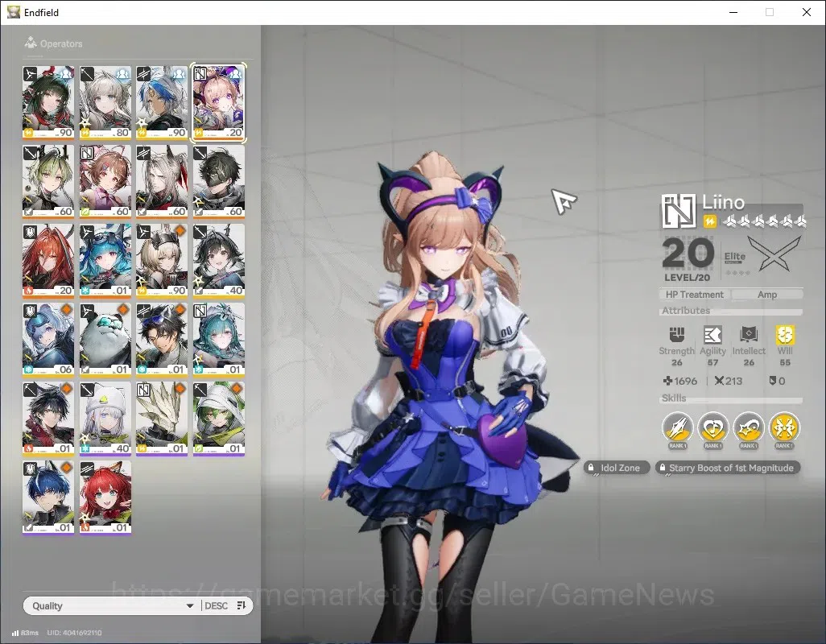Select the blue-gray-haired level 06 operator

pyautogui.click(x=48, y=339)
